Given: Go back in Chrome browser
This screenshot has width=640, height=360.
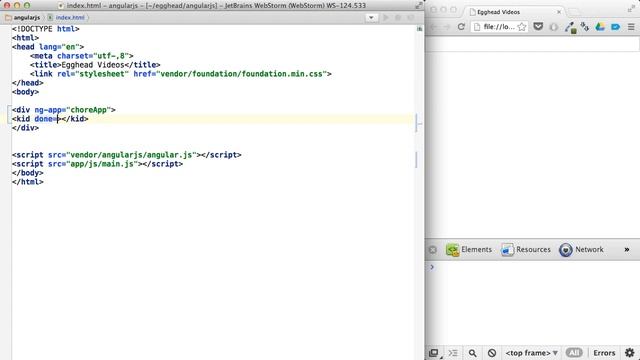Looking at the screenshot, I should pos(434,27).
